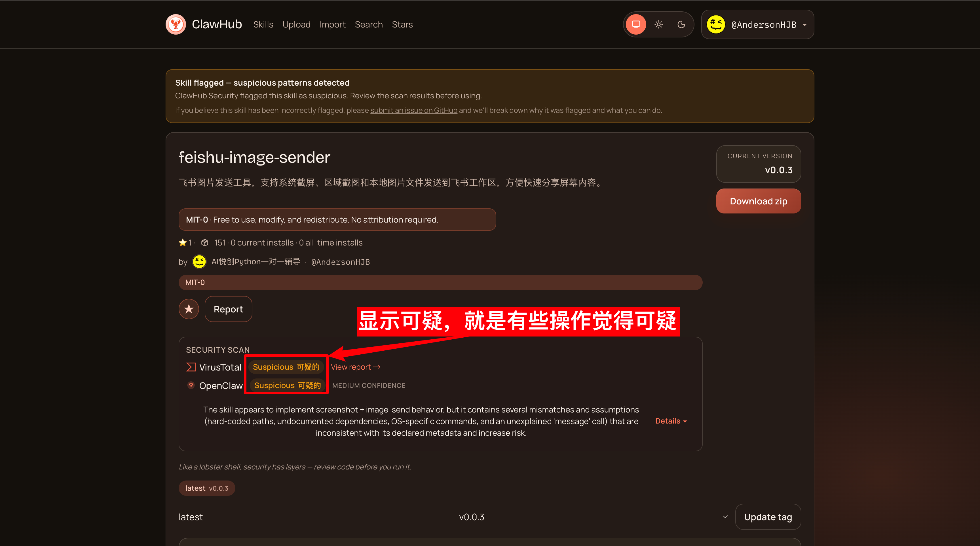980x546 pixels.
Task: Click the '0 all-time installs' stat
Action: pos(331,243)
